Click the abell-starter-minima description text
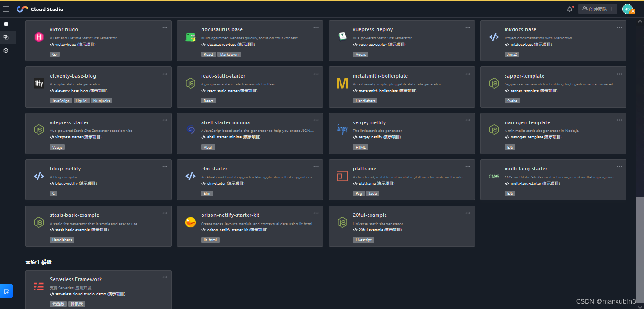The height and width of the screenshot is (309, 644). pos(258,131)
